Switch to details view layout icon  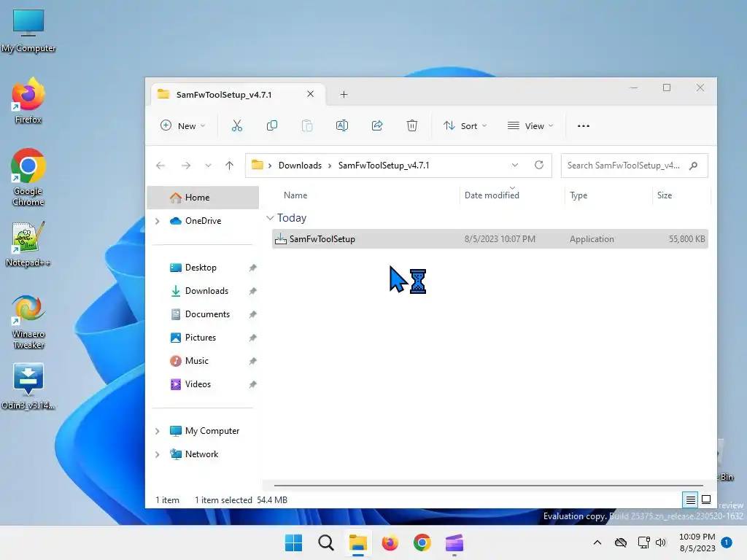(x=690, y=500)
